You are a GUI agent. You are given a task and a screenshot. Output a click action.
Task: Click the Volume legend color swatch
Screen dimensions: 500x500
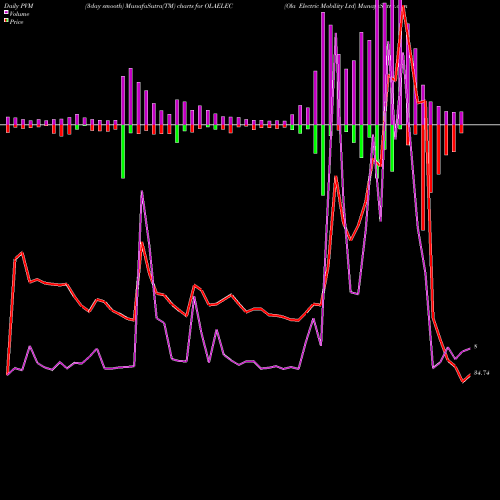coord(6,12)
